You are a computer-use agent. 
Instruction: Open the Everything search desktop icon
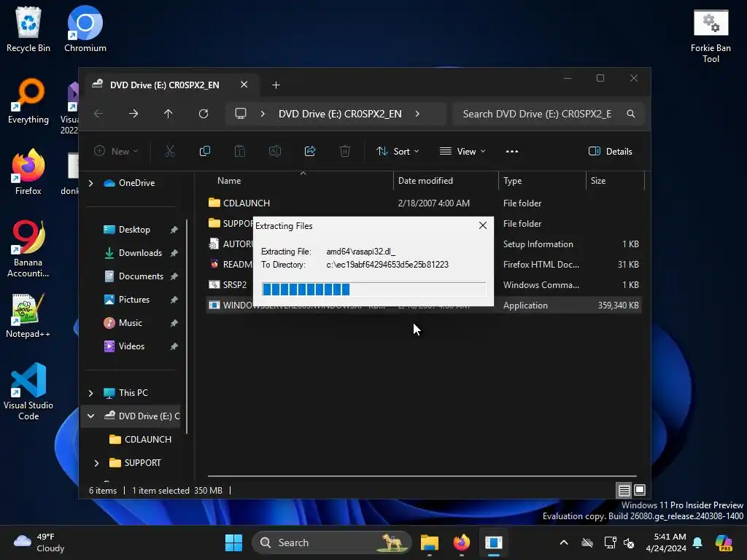click(x=28, y=101)
